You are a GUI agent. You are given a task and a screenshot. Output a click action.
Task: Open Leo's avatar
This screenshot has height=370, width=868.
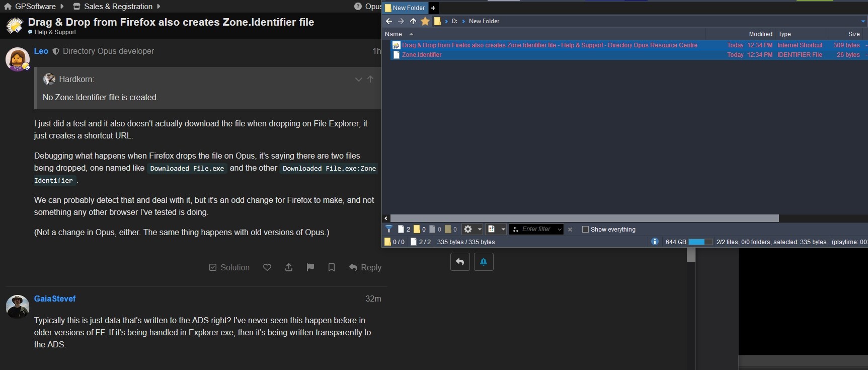[x=17, y=59]
